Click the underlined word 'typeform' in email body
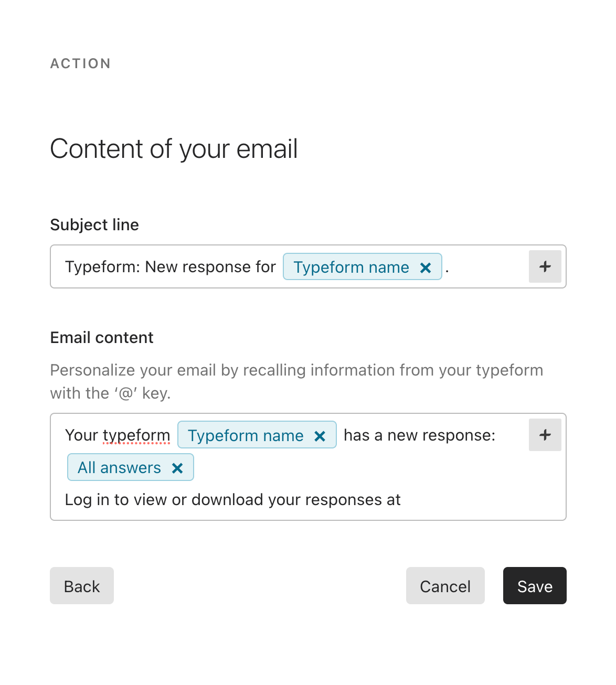The height and width of the screenshot is (685, 616). click(136, 435)
